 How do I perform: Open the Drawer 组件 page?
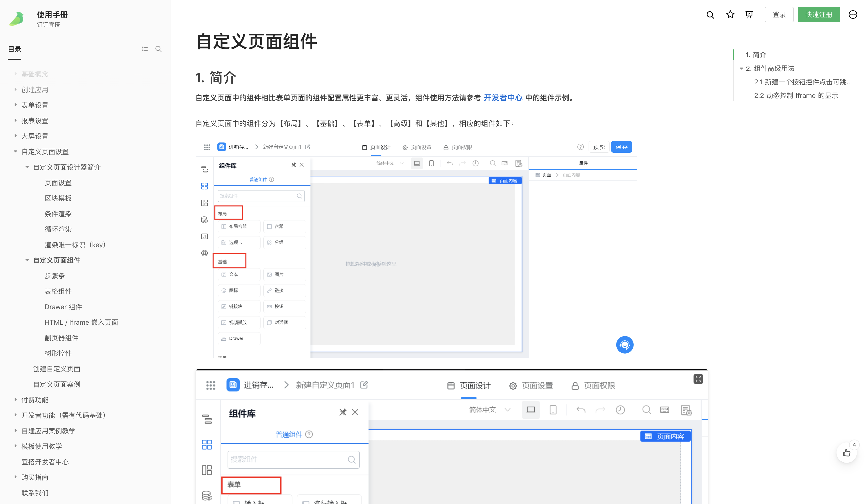coord(63,307)
